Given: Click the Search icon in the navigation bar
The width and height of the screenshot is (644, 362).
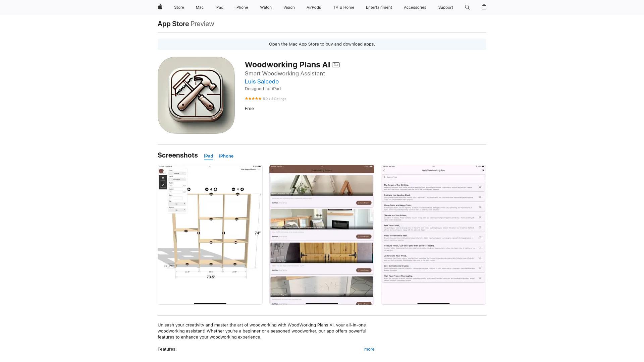Looking at the screenshot, I should click(x=468, y=7).
